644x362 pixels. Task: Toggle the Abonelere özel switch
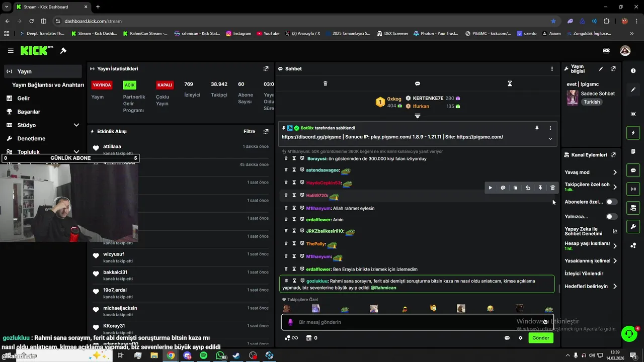612,202
